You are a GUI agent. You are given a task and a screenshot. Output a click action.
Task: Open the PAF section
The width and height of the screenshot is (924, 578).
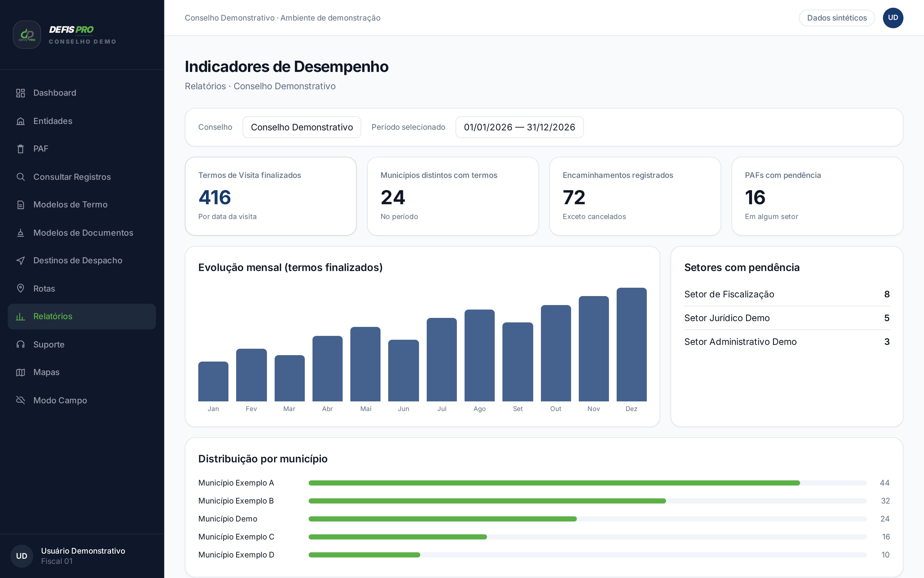[82, 149]
